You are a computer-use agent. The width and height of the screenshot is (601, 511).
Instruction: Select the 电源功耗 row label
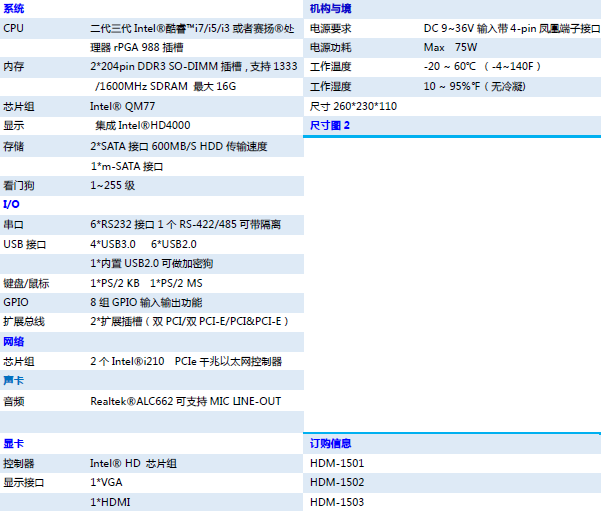330,48
